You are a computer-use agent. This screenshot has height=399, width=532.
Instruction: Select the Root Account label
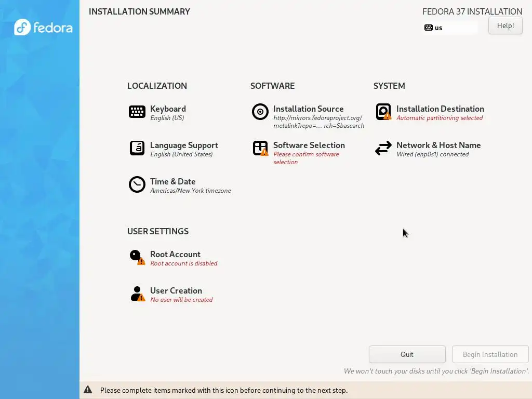[175, 255]
